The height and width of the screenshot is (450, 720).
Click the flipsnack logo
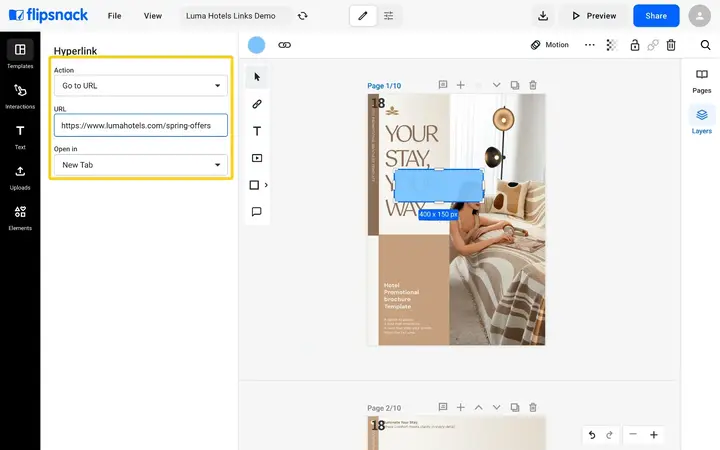[48, 15]
